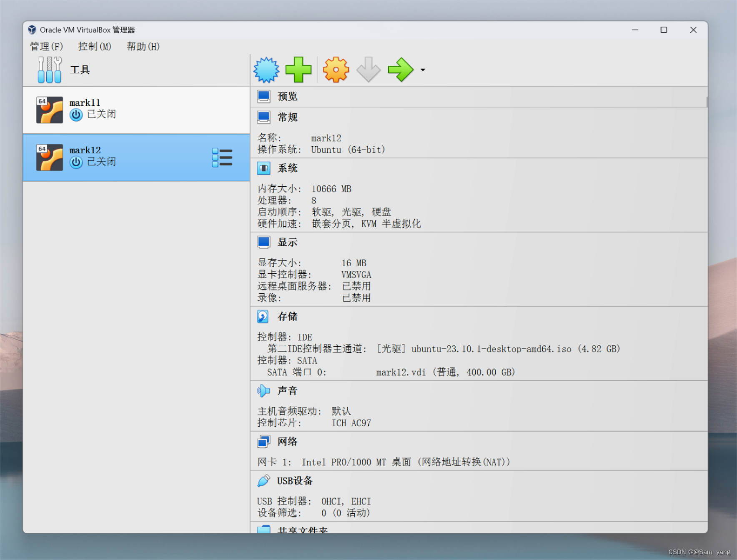Screen dimensions: 737x560
Task: Click the details pane vertical scrollbar
Action: pos(707,102)
